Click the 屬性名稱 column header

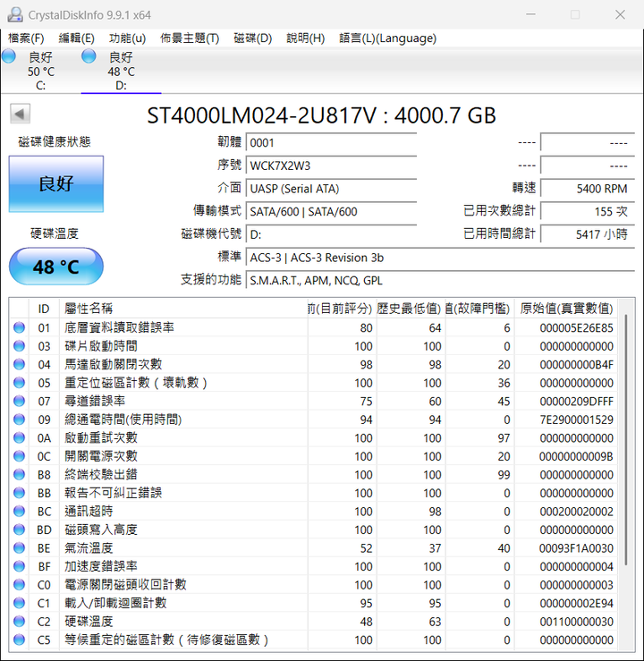click(183, 309)
